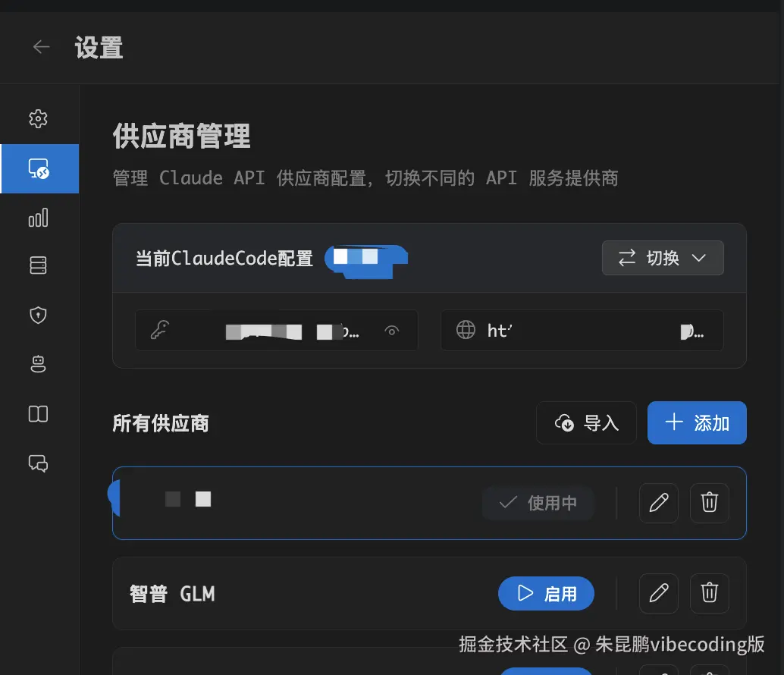Open the robot agents sidebar icon
The width and height of the screenshot is (784, 675).
pyautogui.click(x=38, y=363)
